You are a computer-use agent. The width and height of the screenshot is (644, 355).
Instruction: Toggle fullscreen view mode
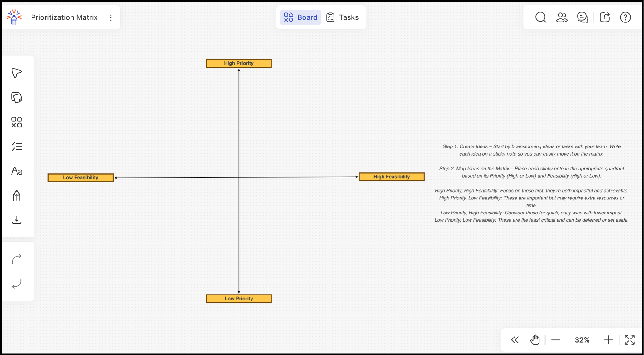630,340
